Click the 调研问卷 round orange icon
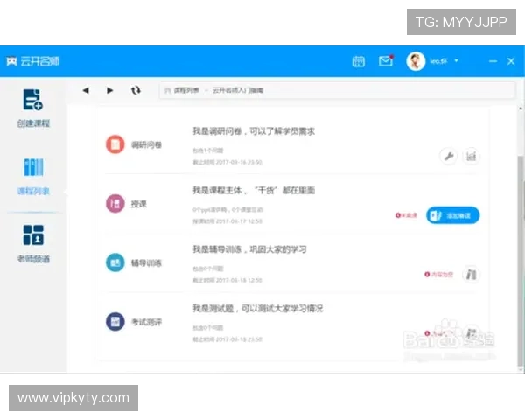525x420 pixels. tap(115, 144)
